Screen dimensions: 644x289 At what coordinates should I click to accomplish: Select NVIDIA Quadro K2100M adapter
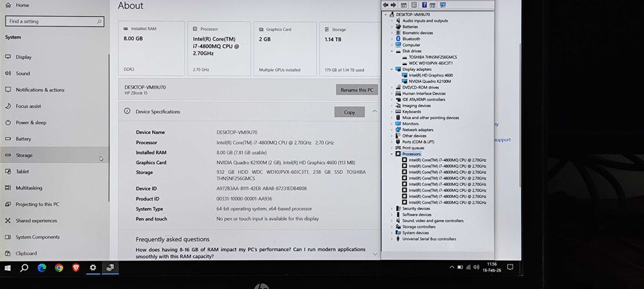tap(430, 81)
